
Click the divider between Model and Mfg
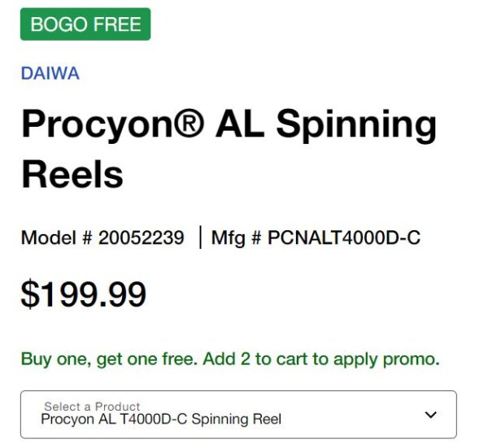click(200, 237)
